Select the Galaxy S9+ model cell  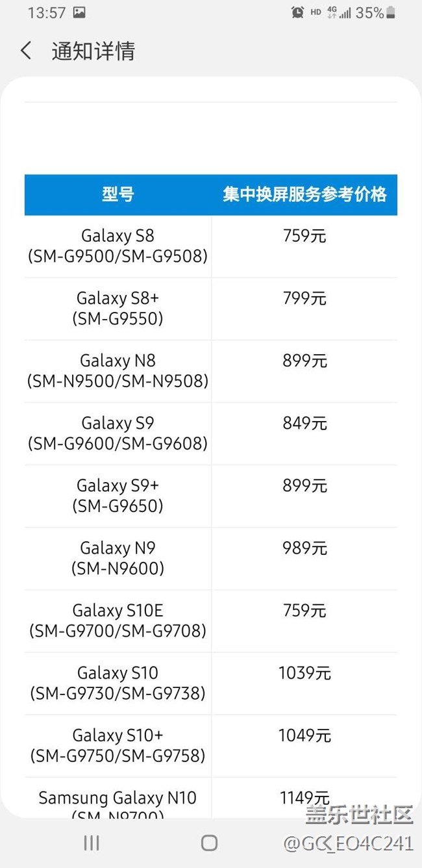pos(118,495)
